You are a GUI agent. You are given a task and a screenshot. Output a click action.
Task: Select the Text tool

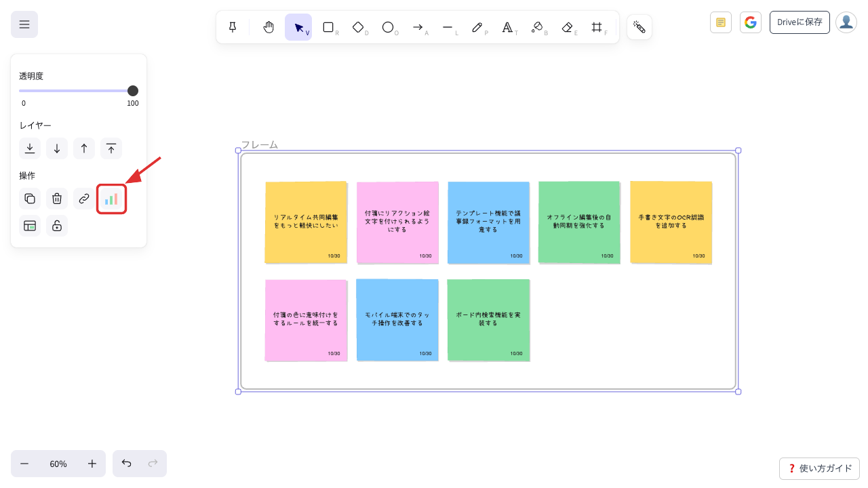click(x=507, y=27)
